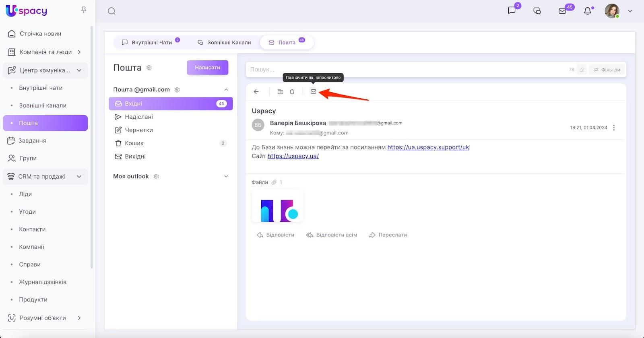644x338 pixels.
Task: Click the ВБ sender avatar
Action: [x=258, y=125]
